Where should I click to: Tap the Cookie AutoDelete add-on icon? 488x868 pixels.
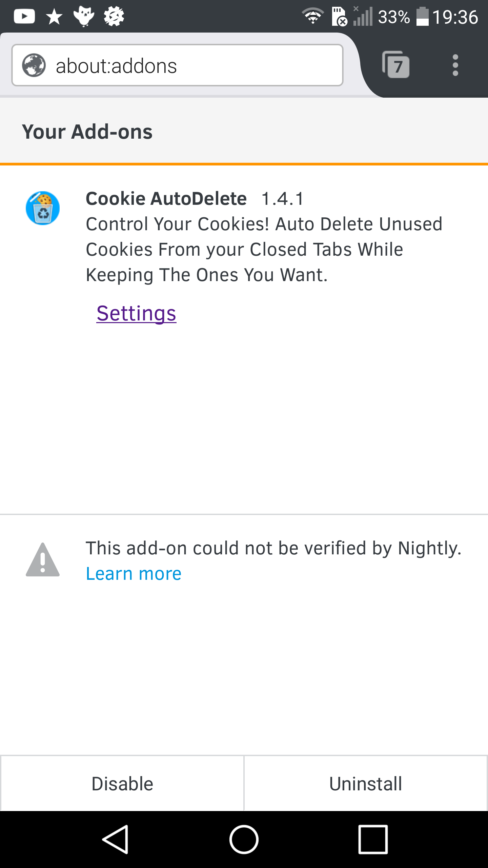[43, 208]
